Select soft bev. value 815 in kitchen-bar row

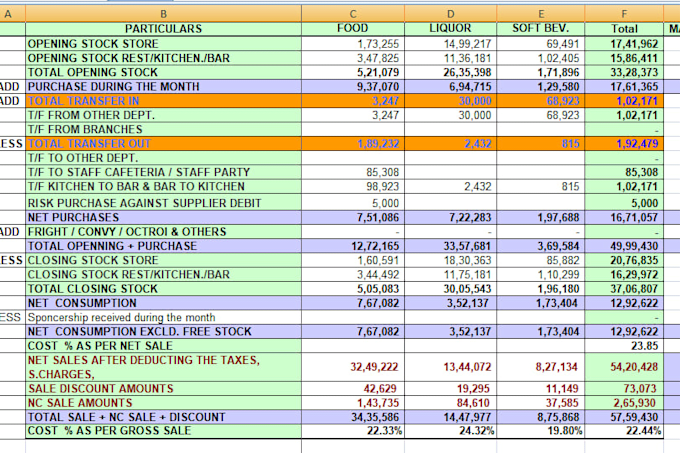tap(541, 187)
